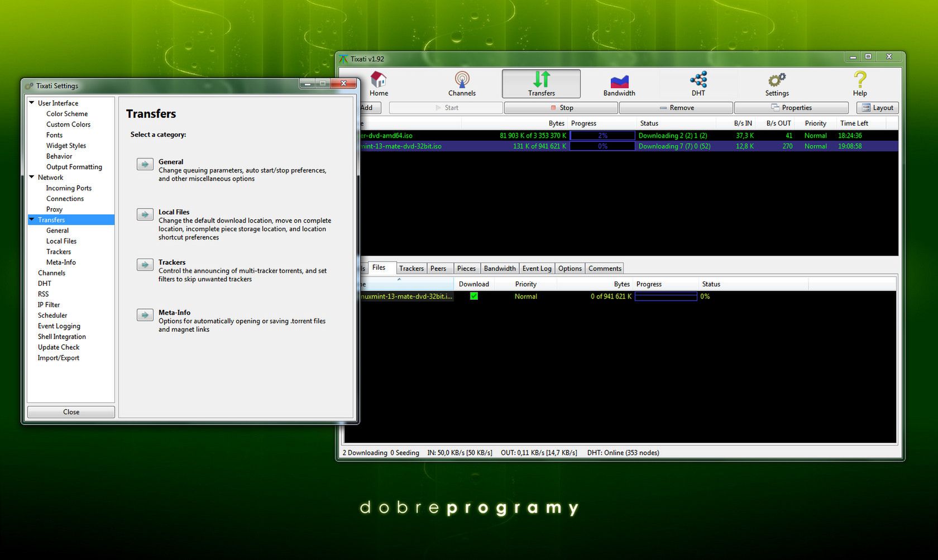
Task: Open the Options tab
Action: (570, 269)
